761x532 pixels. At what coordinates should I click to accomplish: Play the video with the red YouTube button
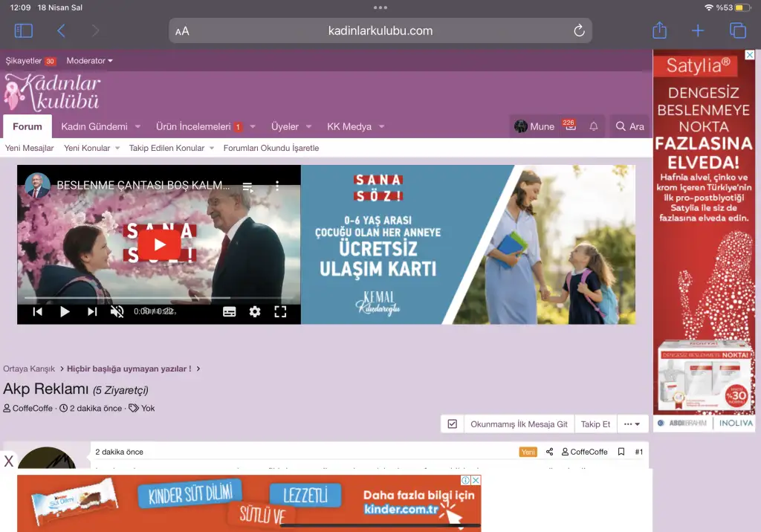pyautogui.click(x=159, y=244)
